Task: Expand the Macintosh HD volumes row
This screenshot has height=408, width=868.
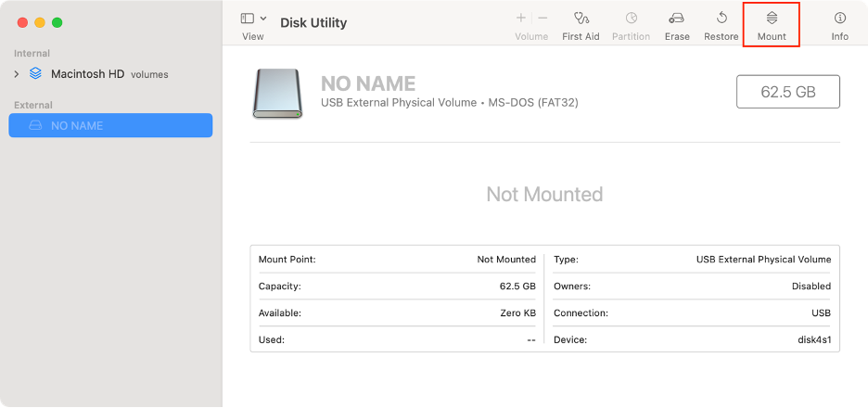Action: pos(17,73)
